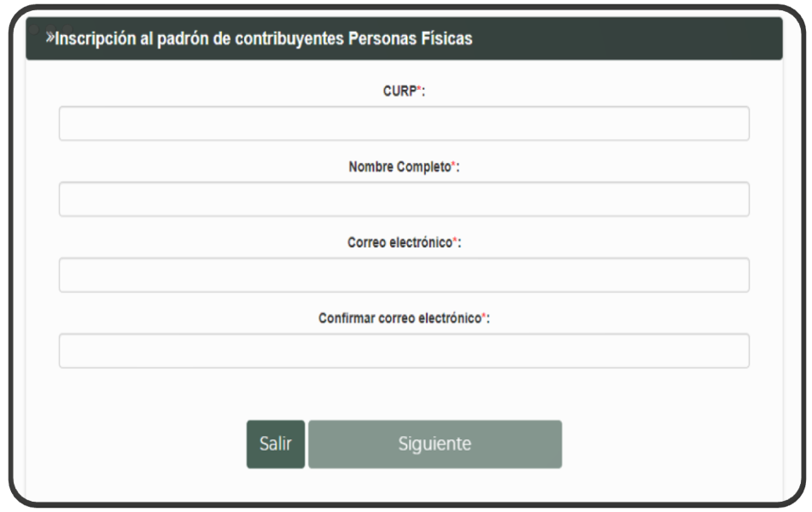Click the form title about Personas Físicas
812x512 pixels.
(x=264, y=39)
